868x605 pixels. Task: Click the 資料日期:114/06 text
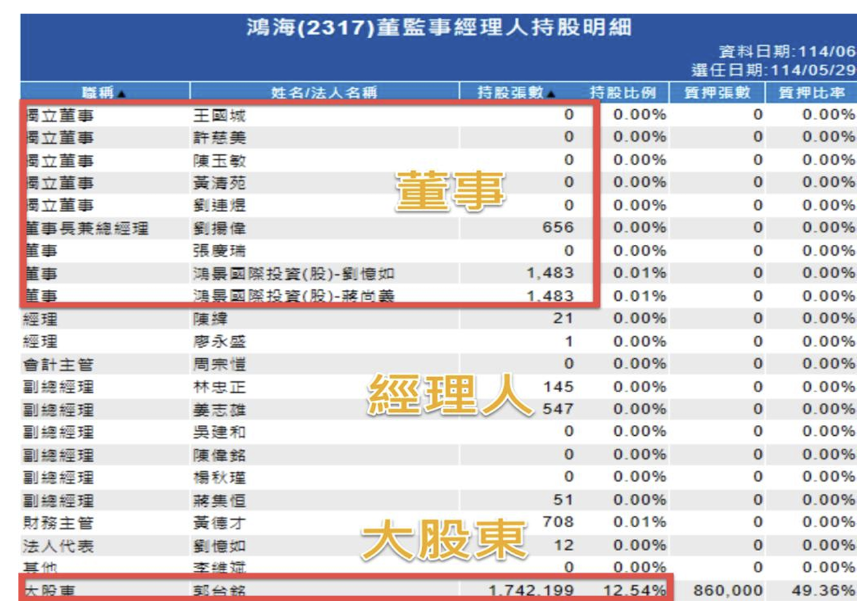click(x=788, y=52)
